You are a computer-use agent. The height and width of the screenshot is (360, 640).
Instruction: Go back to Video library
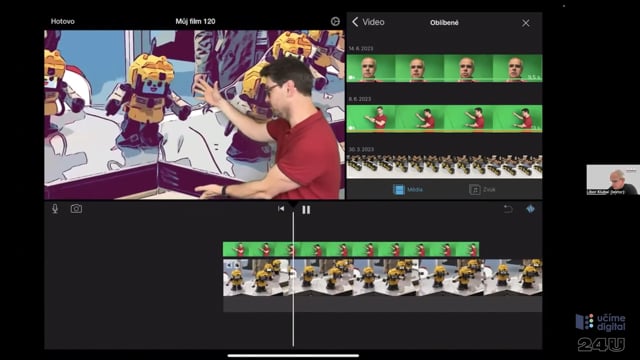coord(368,22)
